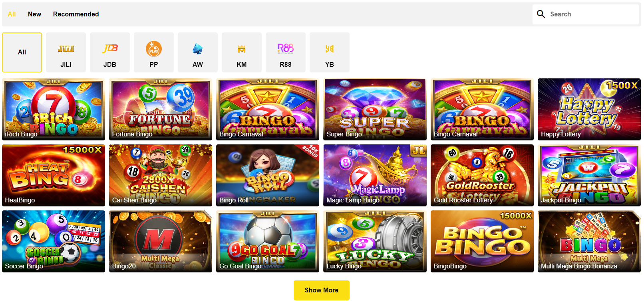The width and height of the screenshot is (644, 304).
Task: Play the Magic Lamp Bingo game
Action: tap(375, 175)
